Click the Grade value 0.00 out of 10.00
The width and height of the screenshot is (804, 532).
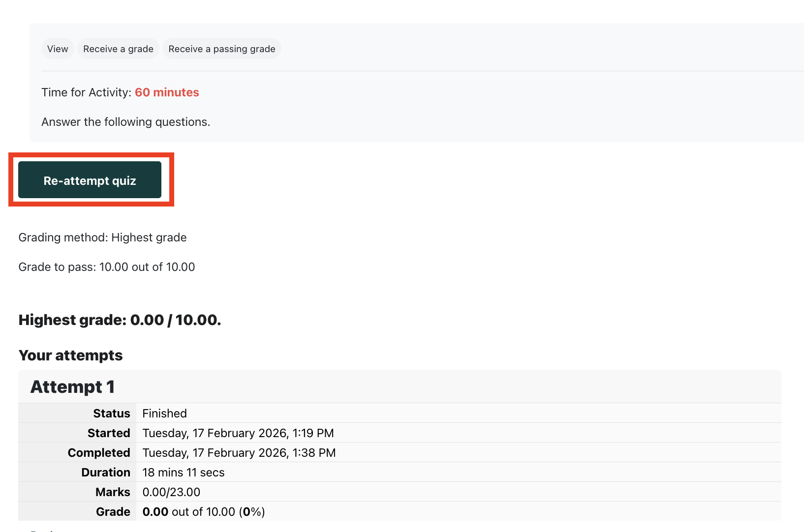[203, 512]
